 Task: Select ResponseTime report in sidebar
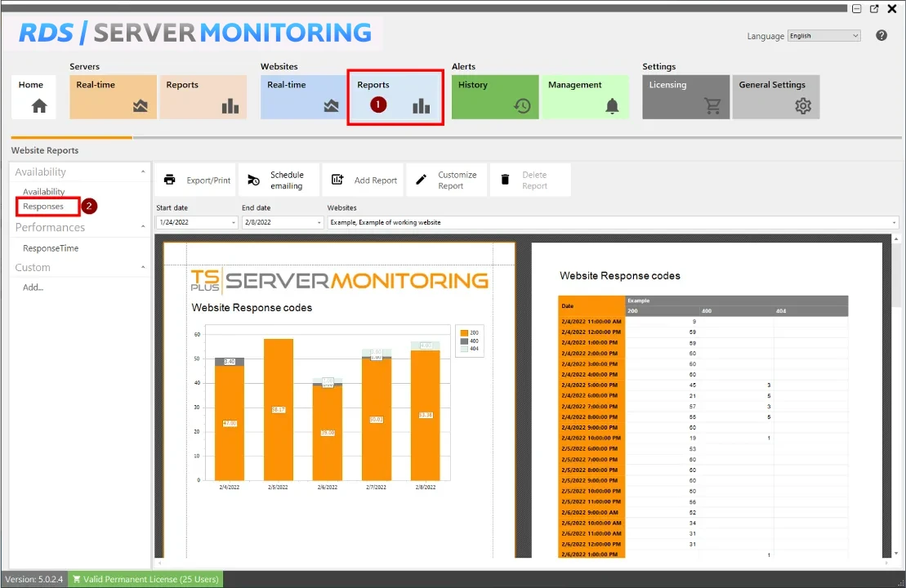[51, 248]
